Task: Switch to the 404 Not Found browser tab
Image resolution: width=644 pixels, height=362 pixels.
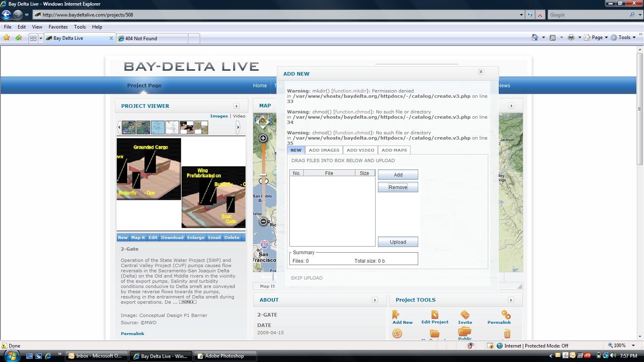Action: [152, 38]
